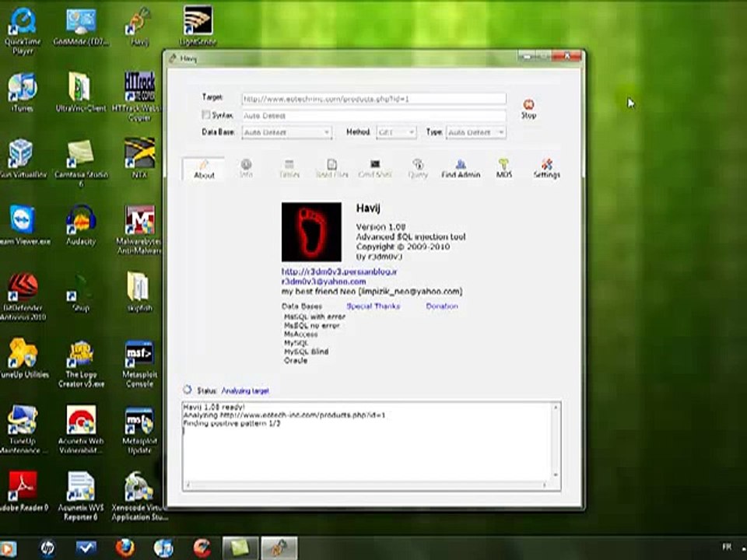
Task: Switch to the About tab
Action: tap(204, 169)
